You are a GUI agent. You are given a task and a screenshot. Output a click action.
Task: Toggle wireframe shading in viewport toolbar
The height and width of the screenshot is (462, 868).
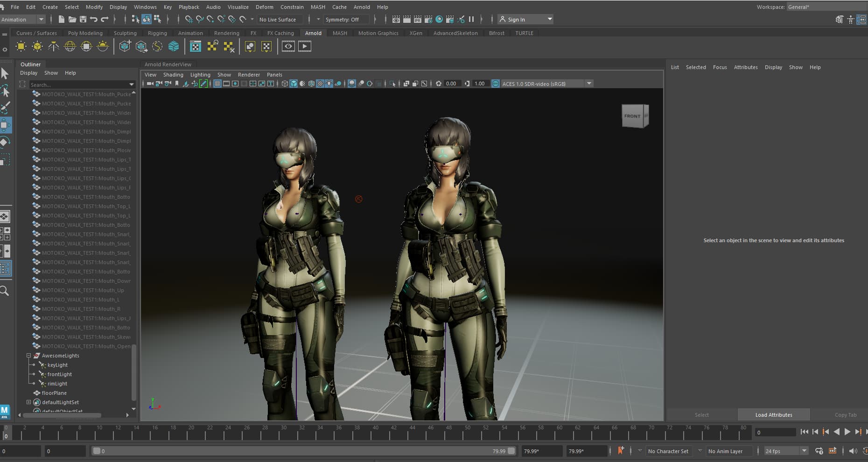point(285,84)
